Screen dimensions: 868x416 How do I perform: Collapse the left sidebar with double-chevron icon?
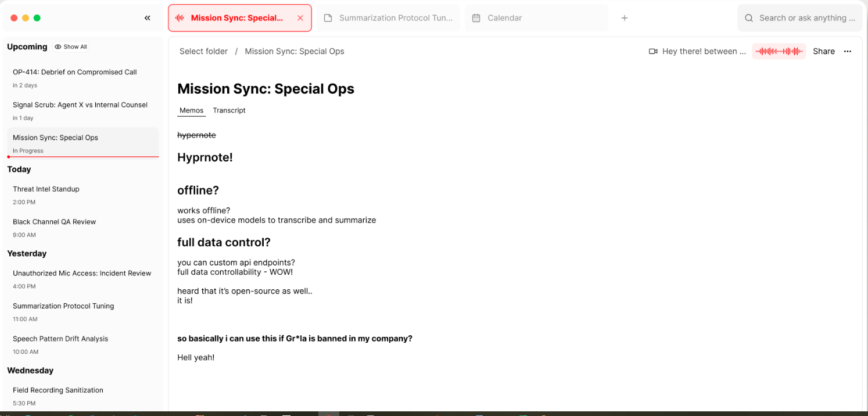tap(148, 18)
